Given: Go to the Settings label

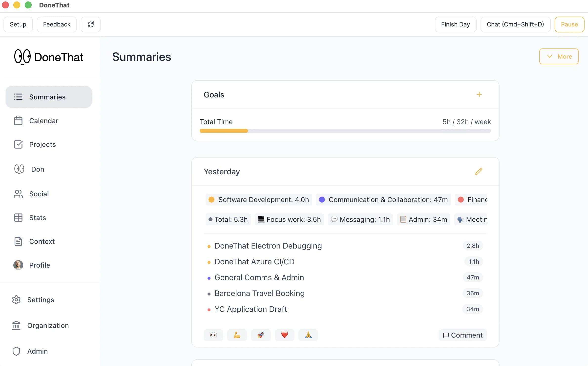Looking at the screenshot, I should coord(41,300).
